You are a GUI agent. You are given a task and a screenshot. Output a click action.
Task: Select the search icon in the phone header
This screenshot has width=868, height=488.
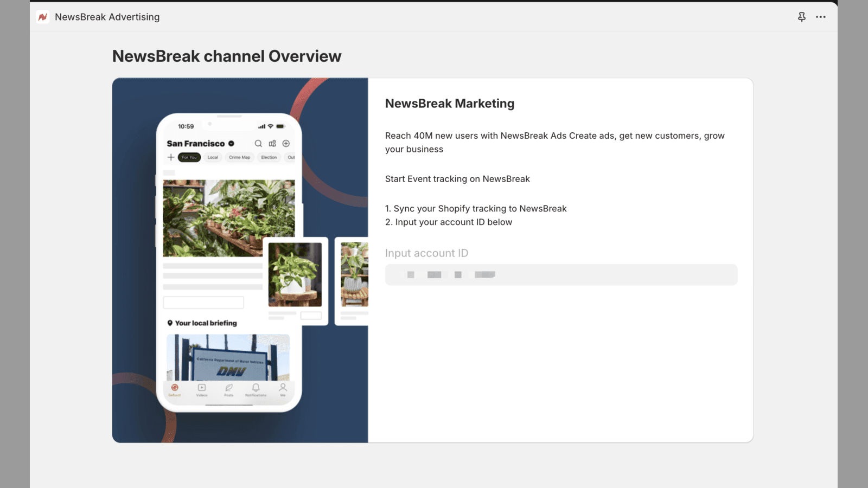[258, 143]
